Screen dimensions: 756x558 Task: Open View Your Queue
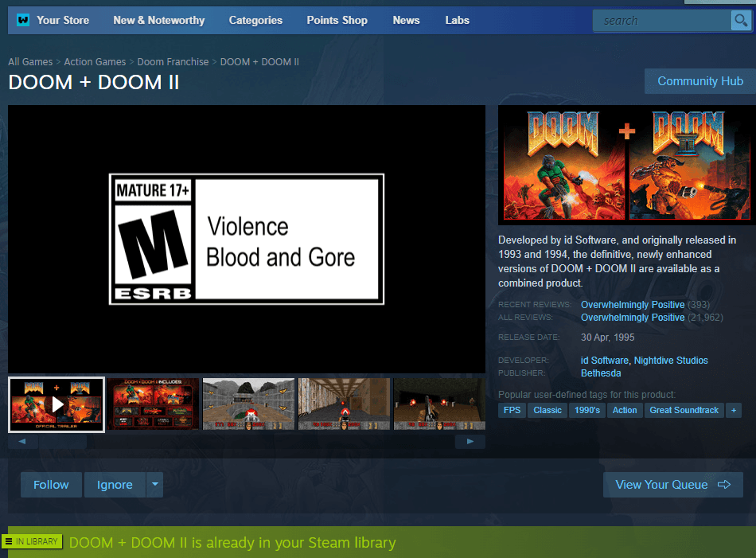tap(672, 485)
